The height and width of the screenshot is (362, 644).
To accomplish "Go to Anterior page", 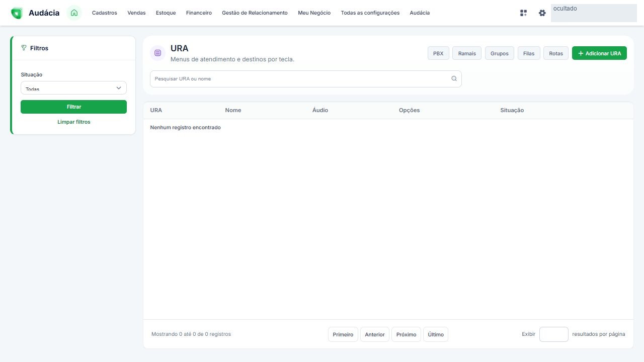I will pyautogui.click(x=375, y=334).
